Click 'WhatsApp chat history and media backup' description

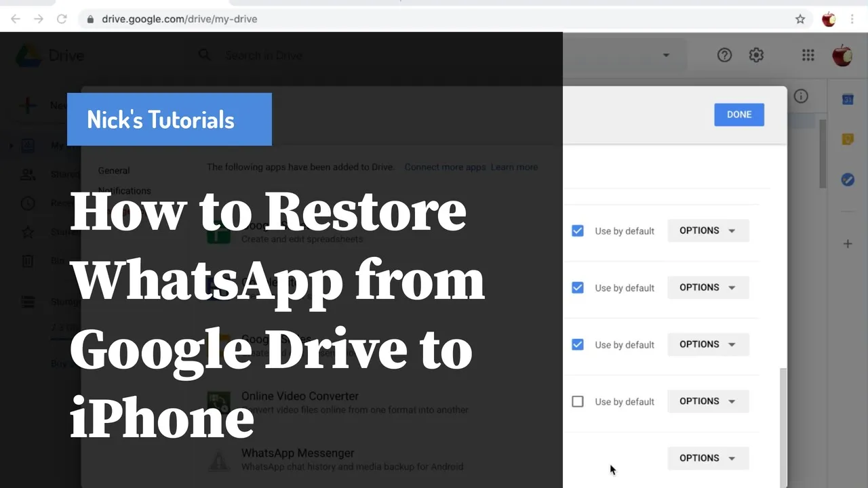[x=352, y=466]
